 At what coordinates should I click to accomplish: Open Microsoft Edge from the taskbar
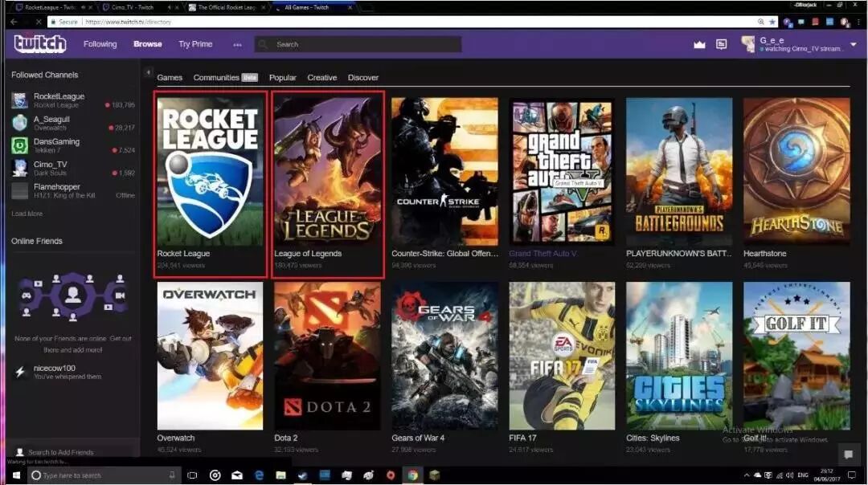(x=259, y=475)
